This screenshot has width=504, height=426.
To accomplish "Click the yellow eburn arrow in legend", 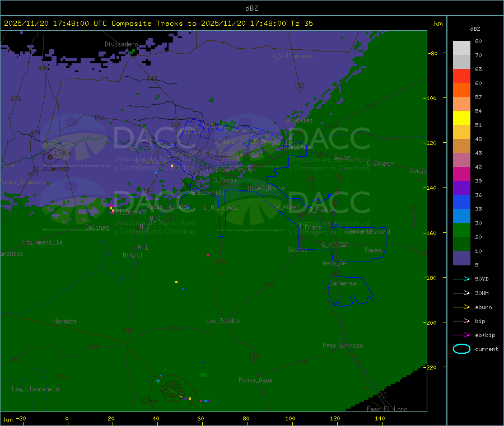I will tap(461, 307).
